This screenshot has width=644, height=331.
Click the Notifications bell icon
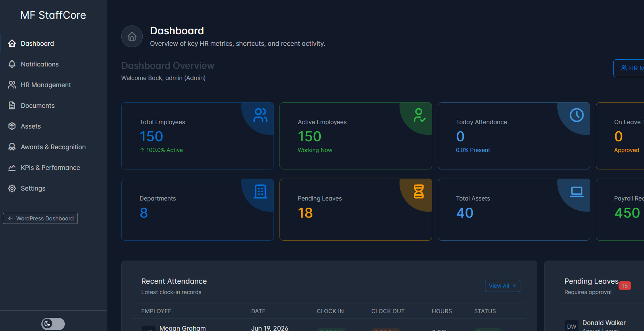tap(12, 64)
